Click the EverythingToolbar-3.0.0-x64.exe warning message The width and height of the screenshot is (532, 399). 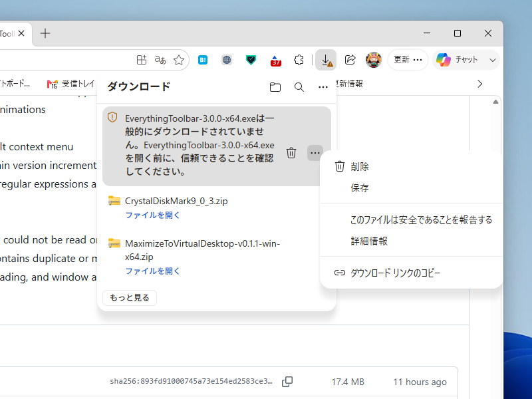click(x=200, y=145)
